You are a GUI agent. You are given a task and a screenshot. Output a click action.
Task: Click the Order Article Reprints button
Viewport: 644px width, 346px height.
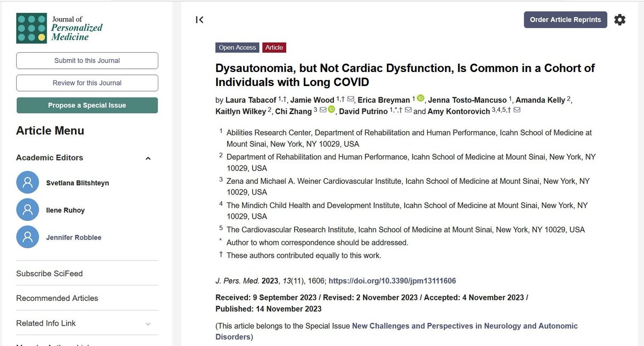tap(565, 19)
